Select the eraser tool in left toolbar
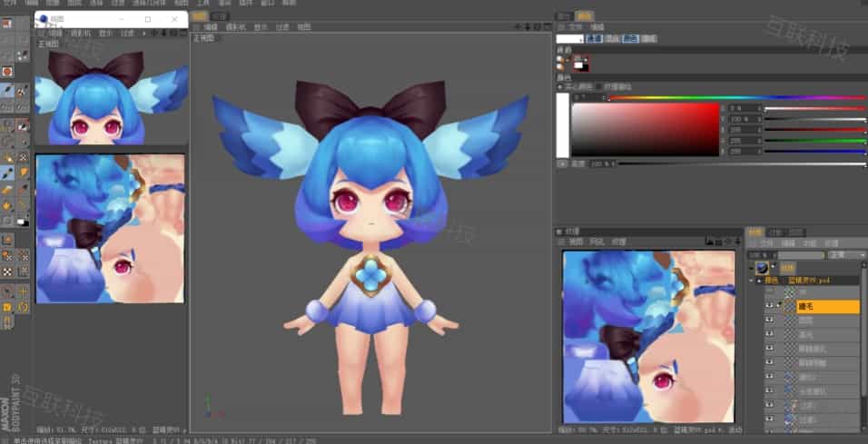The image size is (868, 444). click(7, 190)
